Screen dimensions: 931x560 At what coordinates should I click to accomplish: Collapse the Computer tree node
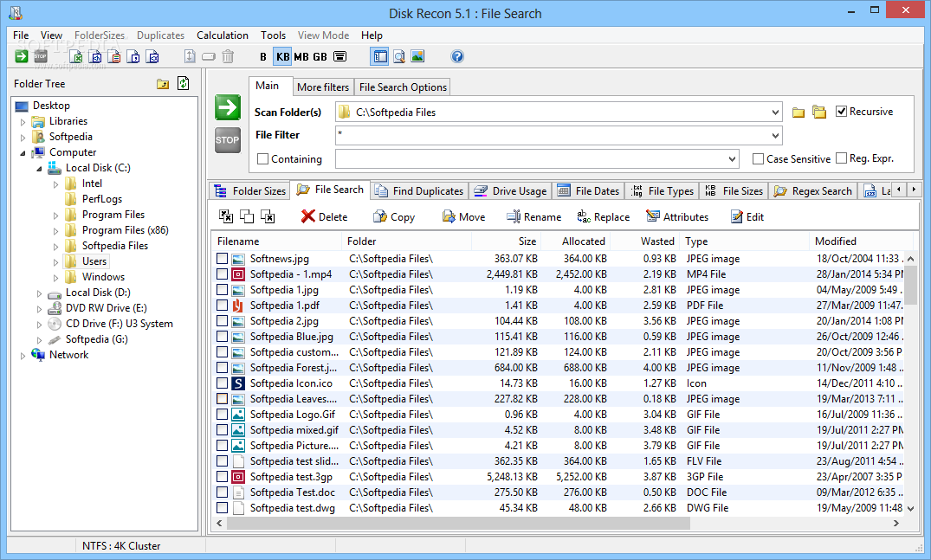point(23,153)
